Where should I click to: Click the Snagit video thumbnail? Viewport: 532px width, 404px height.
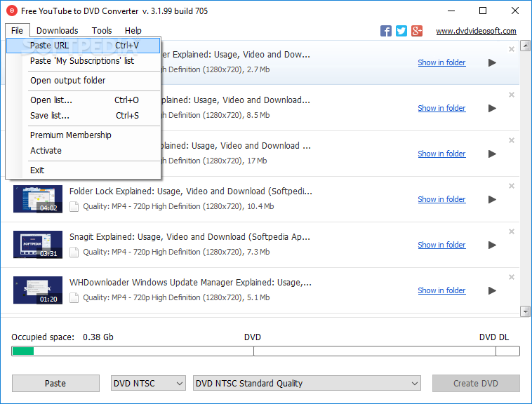[38, 245]
